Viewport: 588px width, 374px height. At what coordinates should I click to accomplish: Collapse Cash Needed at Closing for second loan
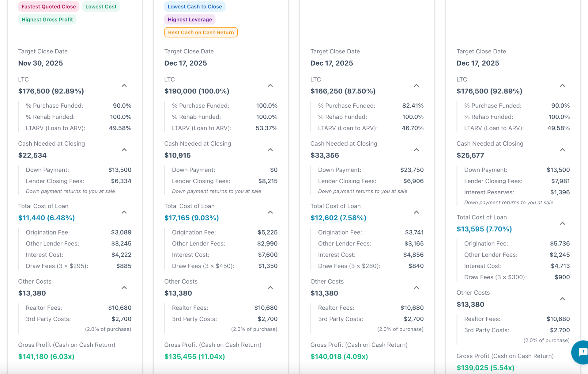(270, 150)
